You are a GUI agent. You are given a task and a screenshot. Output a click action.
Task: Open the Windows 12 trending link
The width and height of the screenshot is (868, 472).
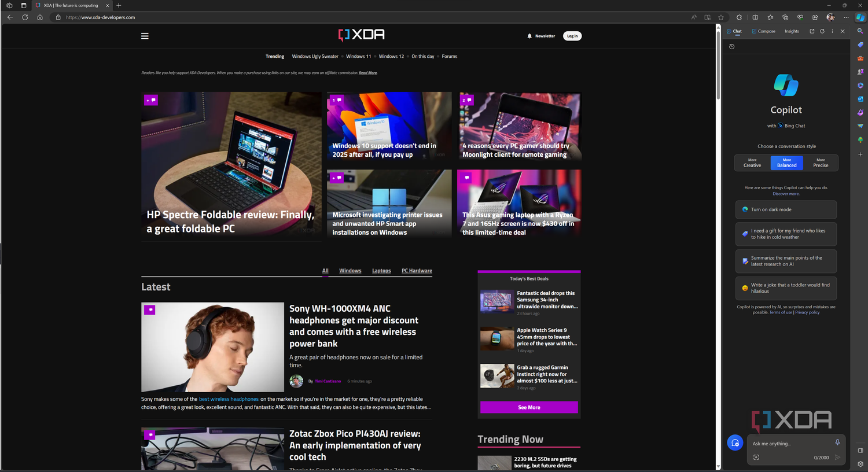[391, 56]
